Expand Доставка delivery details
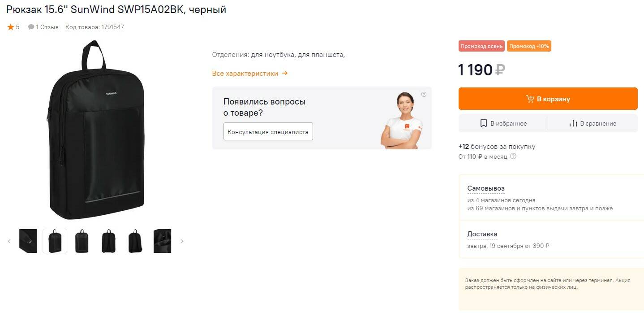This screenshot has width=644, height=313. click(482, 234)
